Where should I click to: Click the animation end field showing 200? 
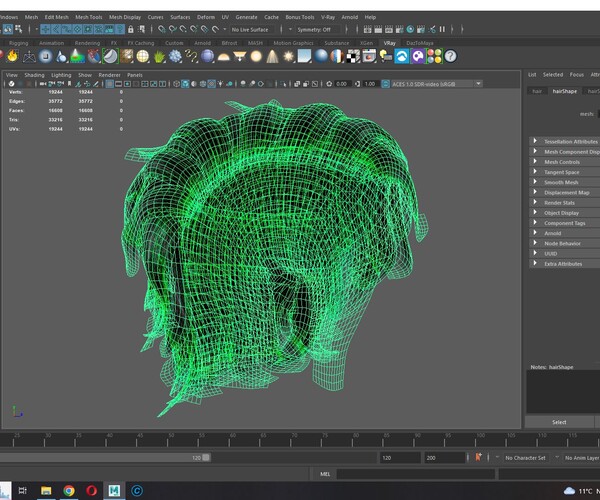tap(444, 458)
